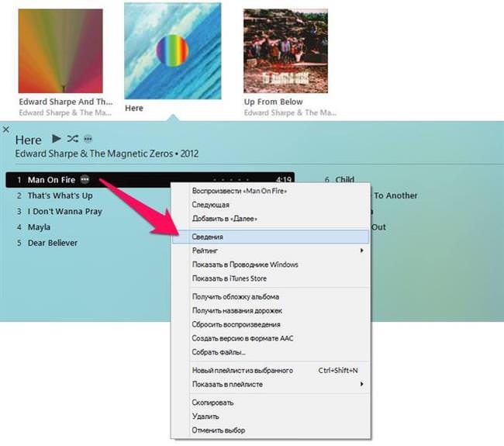Select track Mayla
Image resolution: width=504 pixels, height=446 pixels.
click(x=39, y=227)
